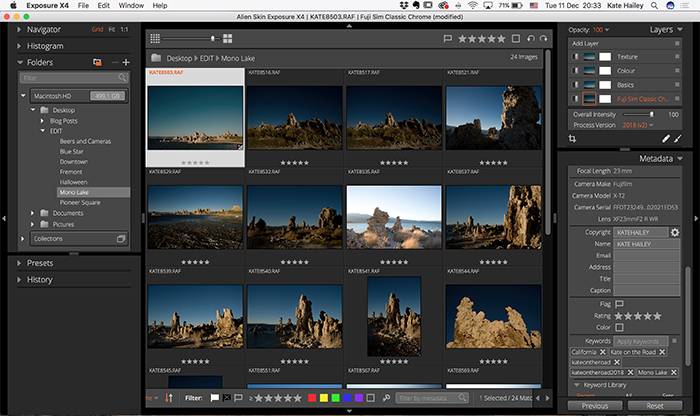Filter by unflagged (outline flag) images

238,398
